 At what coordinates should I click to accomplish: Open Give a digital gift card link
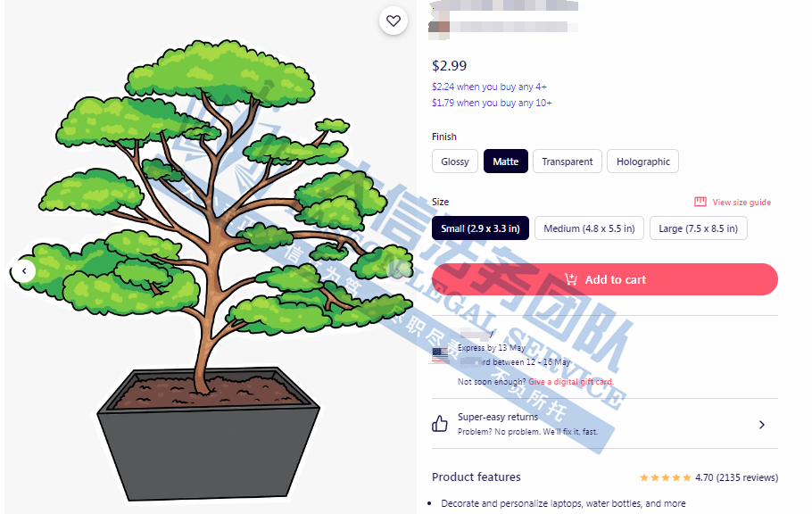tap(571, 382)
